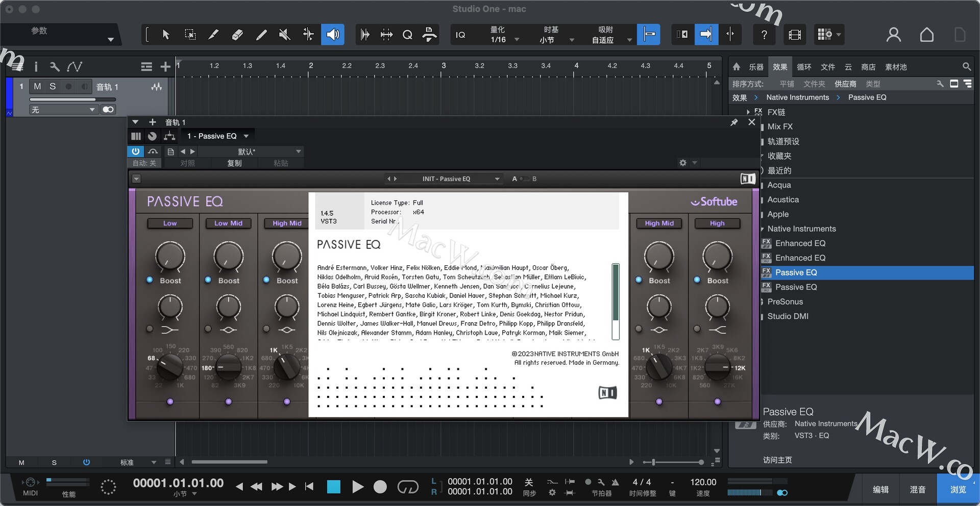This screenshot has width=980, height=506.
Task: Select the Range tool
Action: click(x=190, y=35)
